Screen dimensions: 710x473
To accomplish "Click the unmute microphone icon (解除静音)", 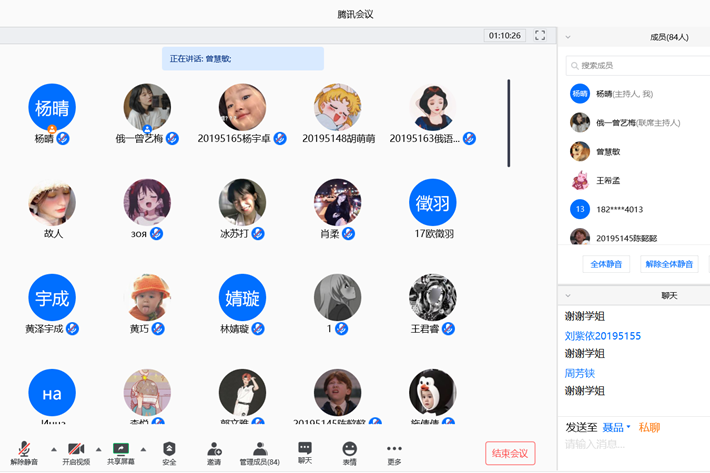I will click(24, 449).
